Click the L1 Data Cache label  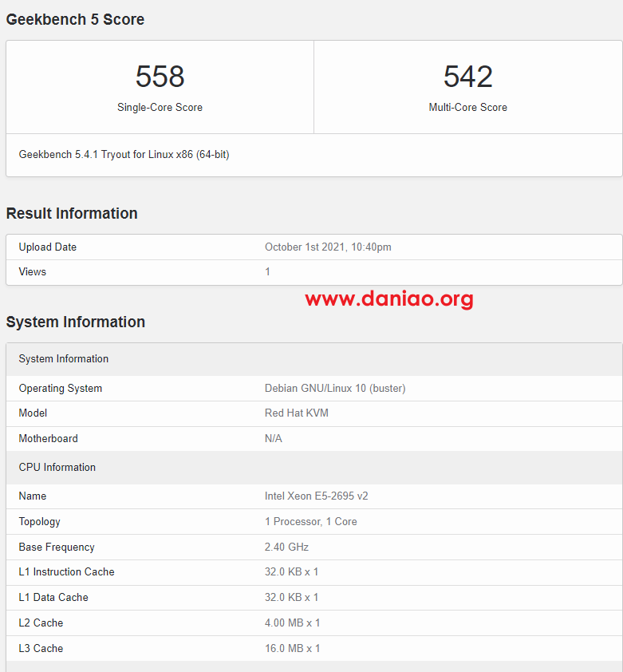pos(53,598)
